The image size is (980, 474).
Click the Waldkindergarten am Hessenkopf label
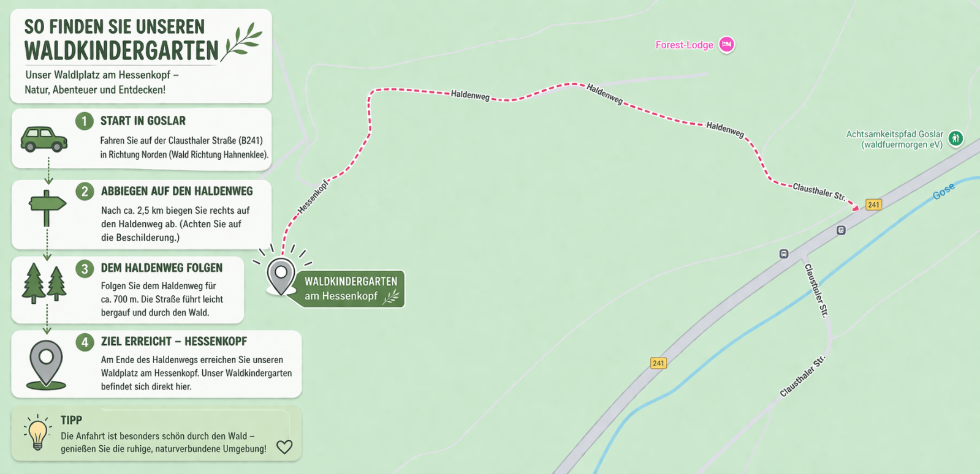pos(351,288)
